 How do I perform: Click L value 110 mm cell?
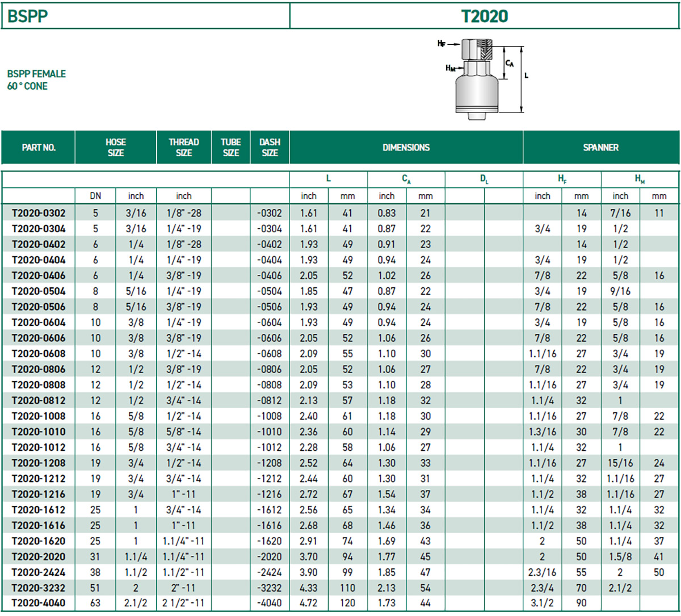(347, 588)
